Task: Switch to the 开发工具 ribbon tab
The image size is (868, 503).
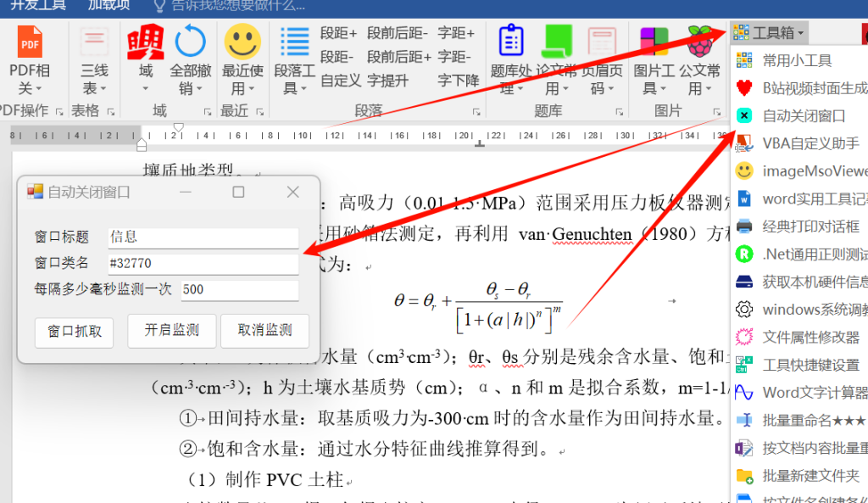Action: pos(38,6)
